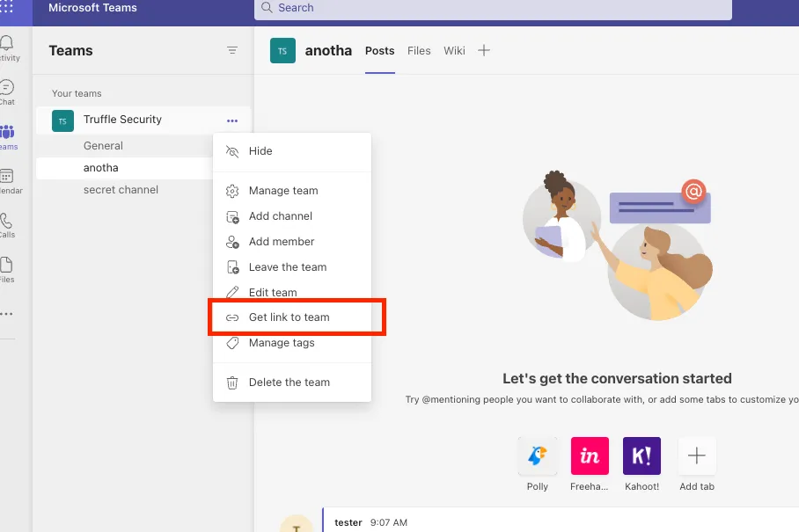The image size is (799, 532).
Task: Open Chat from the left rail
Action: [7, 92]
